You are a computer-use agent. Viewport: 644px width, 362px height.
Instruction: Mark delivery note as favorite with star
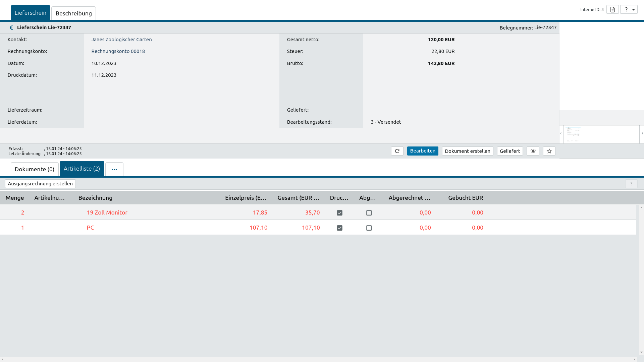coord(549,151)
